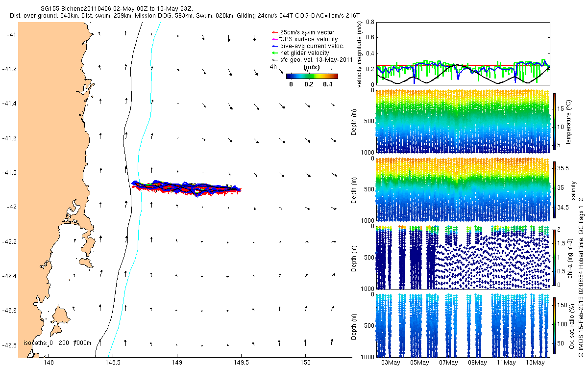Click the "11May" date tick label
Viewport: 588px width, 368px height.
click(x=506, y=363)
